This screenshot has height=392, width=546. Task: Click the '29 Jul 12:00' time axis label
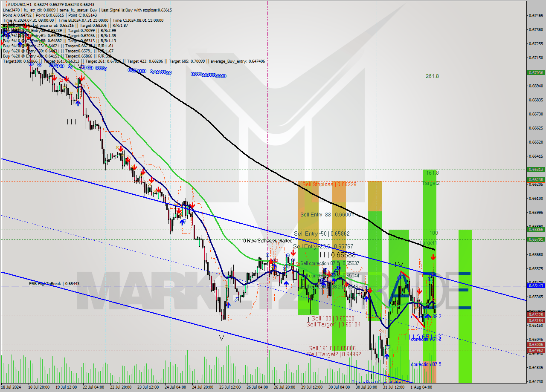[x=312, y=388]
